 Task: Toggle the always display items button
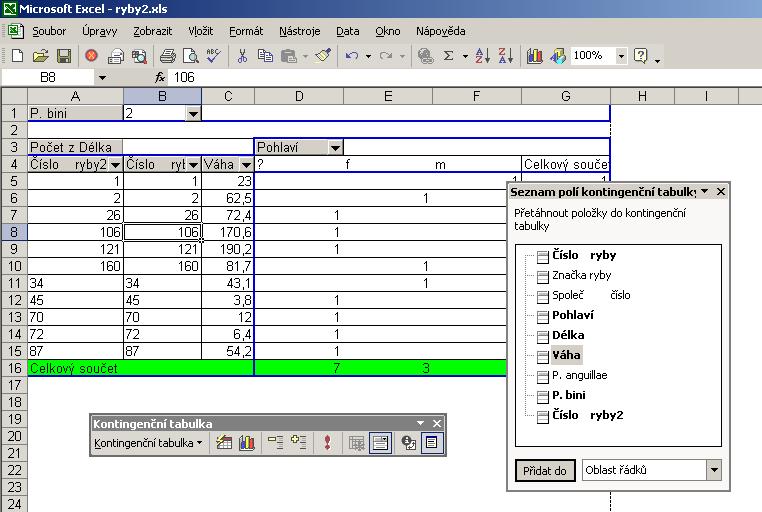coord(380,443)
